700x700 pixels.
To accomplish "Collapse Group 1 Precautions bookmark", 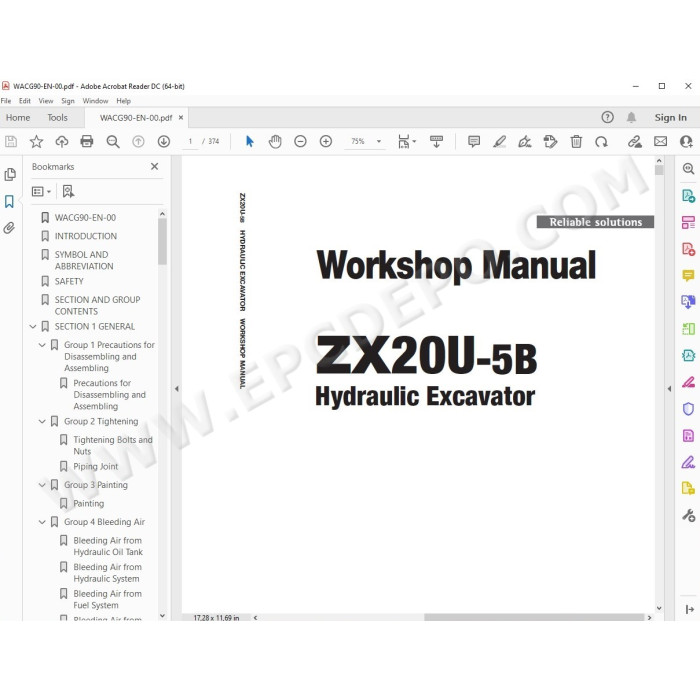I will tap(42, 345).
